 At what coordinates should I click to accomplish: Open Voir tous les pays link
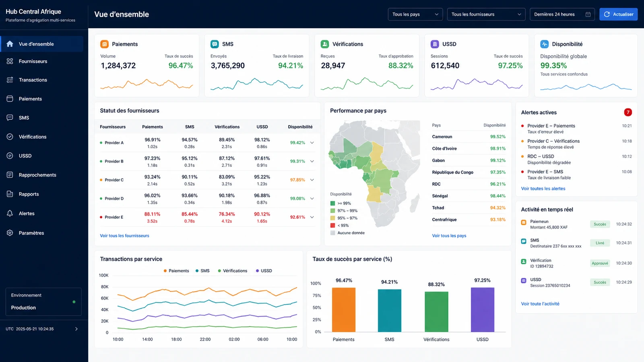(x=449, y=236)
